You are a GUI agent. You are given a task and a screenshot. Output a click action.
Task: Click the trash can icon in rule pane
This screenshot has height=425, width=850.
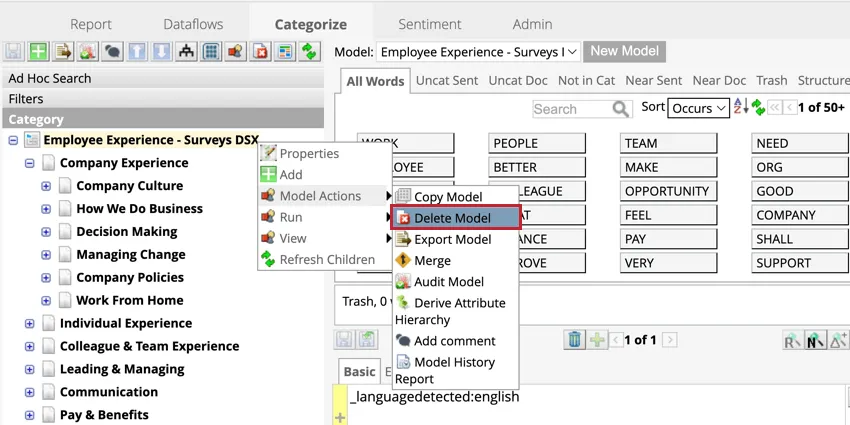(x=574, y=340)
